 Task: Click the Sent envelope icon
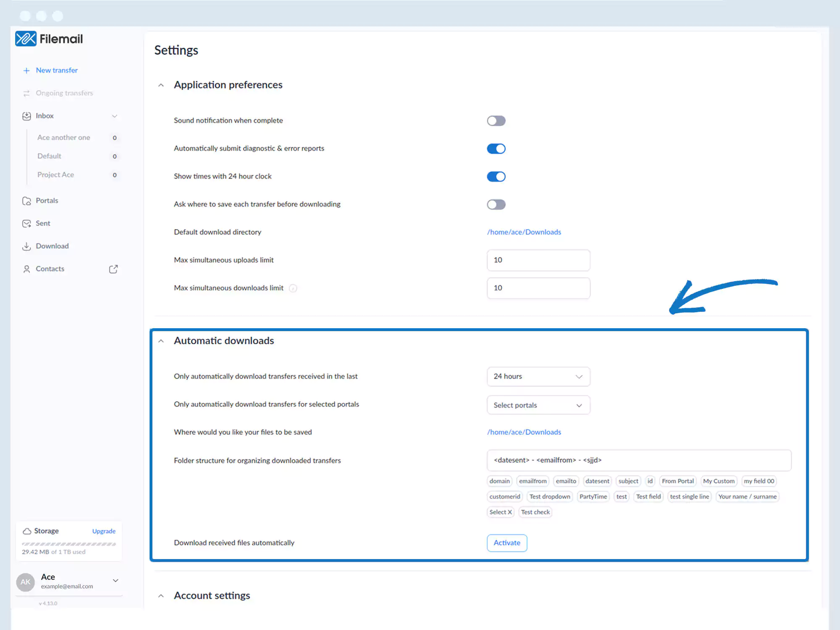[26, 223]
